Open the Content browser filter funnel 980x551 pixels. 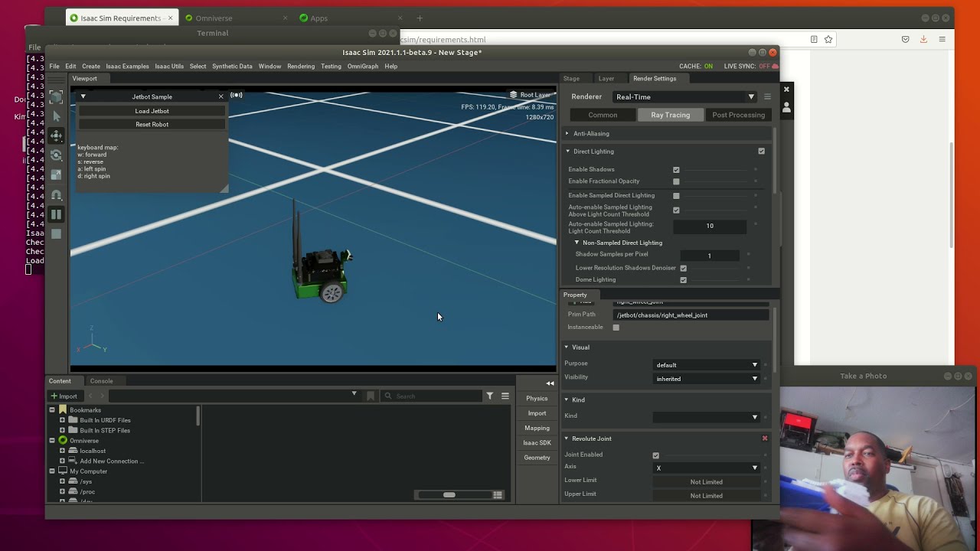click(x=489, y=396)
